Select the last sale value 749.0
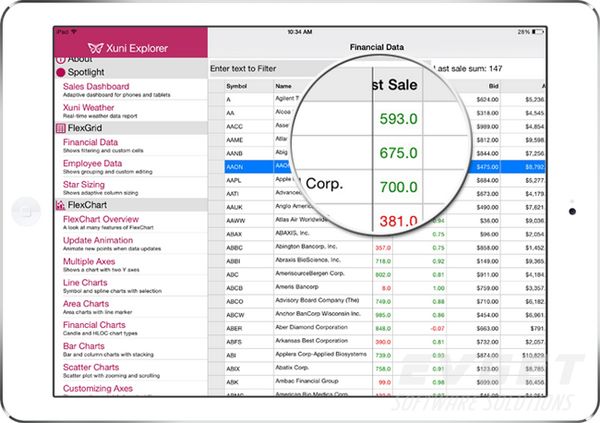The height and width of the screenshot is (423, 600). point(383,302)
